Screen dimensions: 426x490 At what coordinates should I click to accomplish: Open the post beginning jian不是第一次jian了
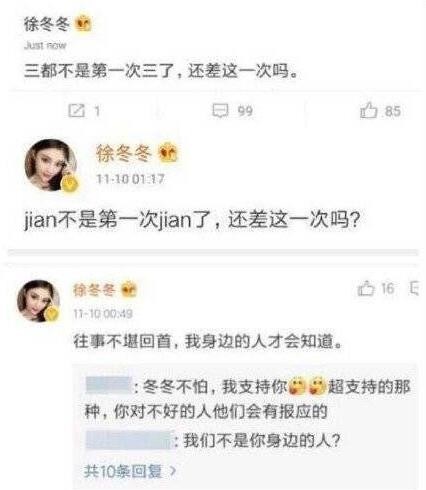click(192, 220)
